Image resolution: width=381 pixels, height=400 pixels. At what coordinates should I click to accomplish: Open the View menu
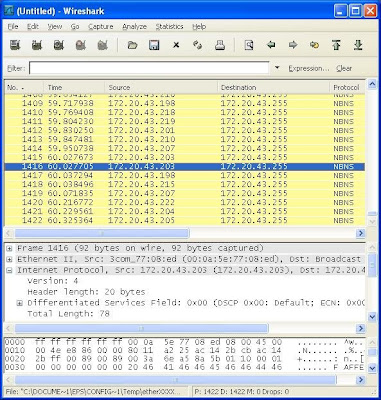[x=55, y=27]
